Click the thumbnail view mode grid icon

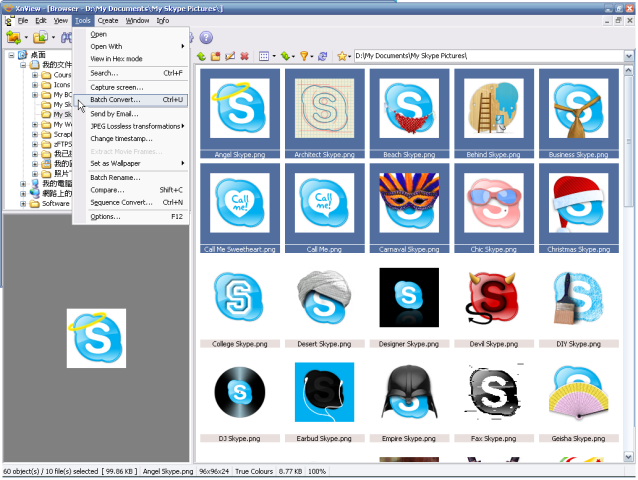click(x=264, y=56)
